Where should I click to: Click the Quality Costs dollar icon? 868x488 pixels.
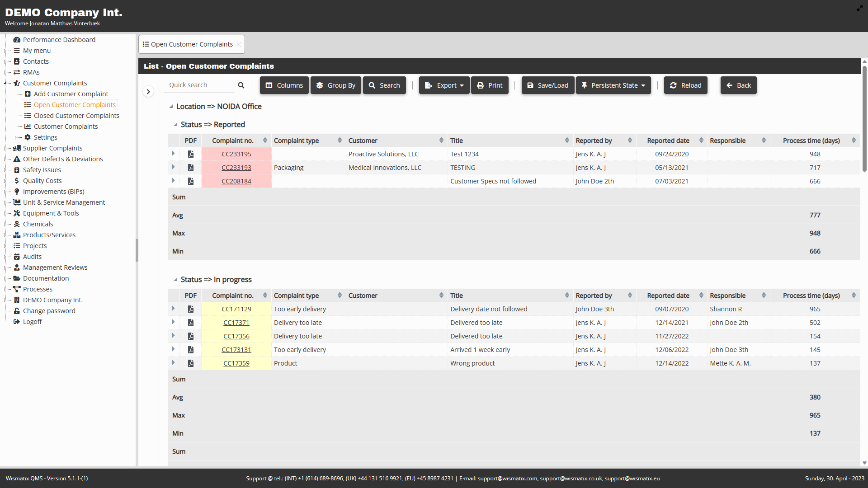coord(17,181)
